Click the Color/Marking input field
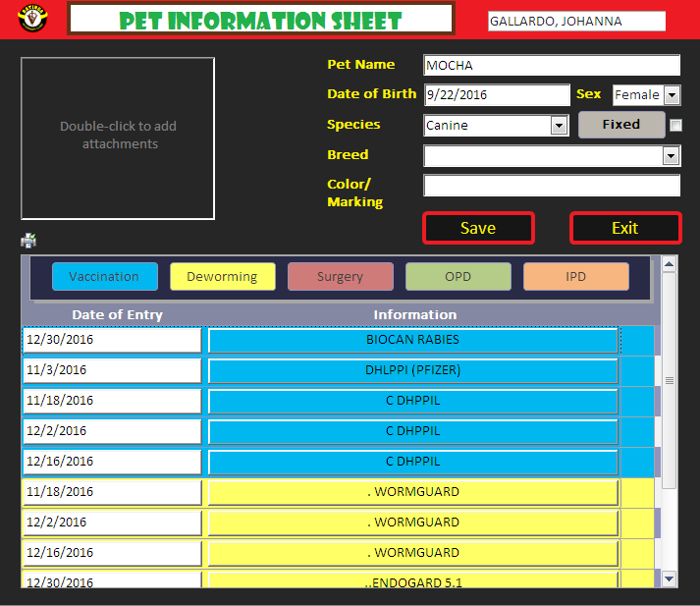 coord(551,186)
